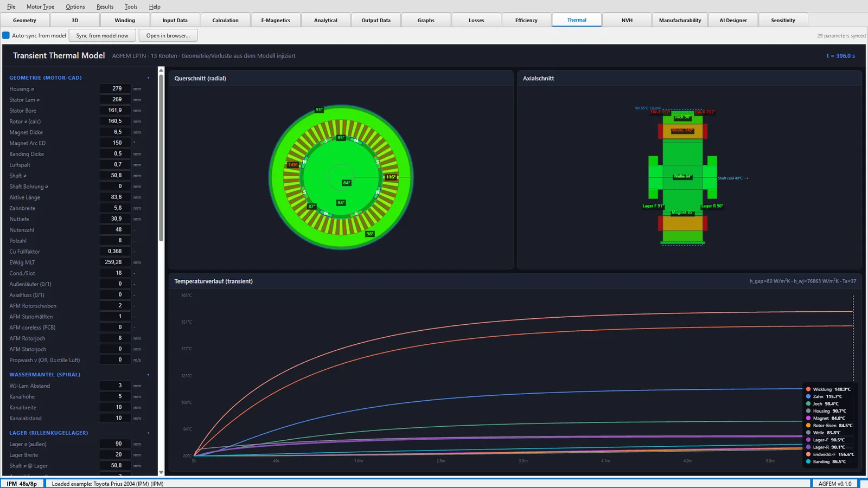Toggle the Banding legend entry

[x=826, y=461]
